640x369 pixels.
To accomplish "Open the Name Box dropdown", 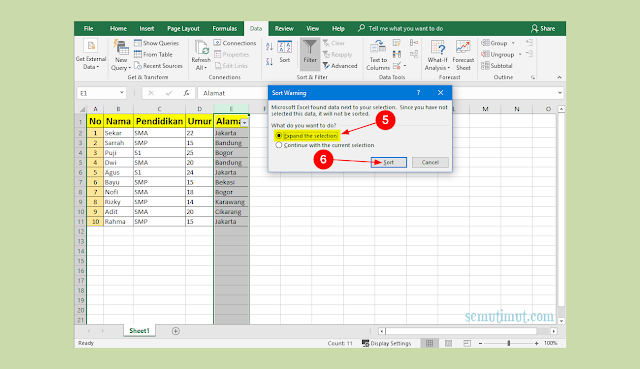I will (x=122, y=93).
